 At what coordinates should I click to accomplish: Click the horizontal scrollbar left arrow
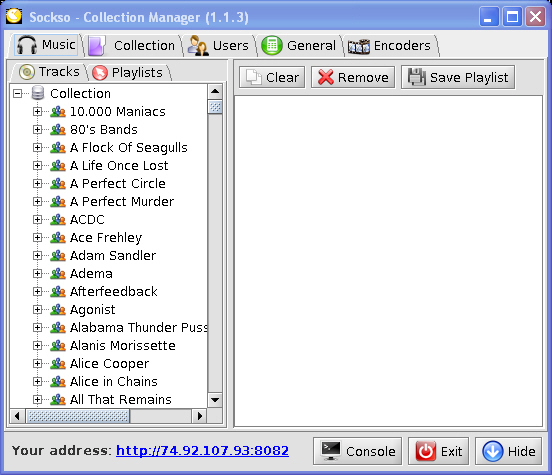click(17, 416)
